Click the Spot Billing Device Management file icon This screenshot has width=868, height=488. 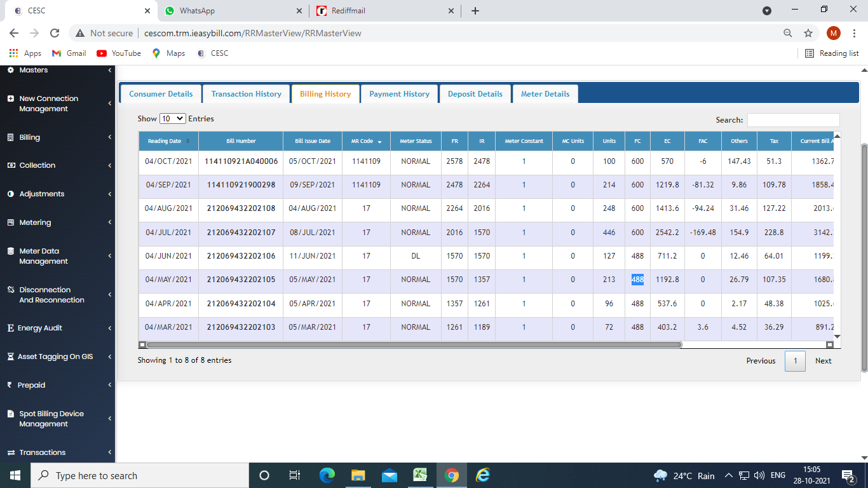[10, 414]
